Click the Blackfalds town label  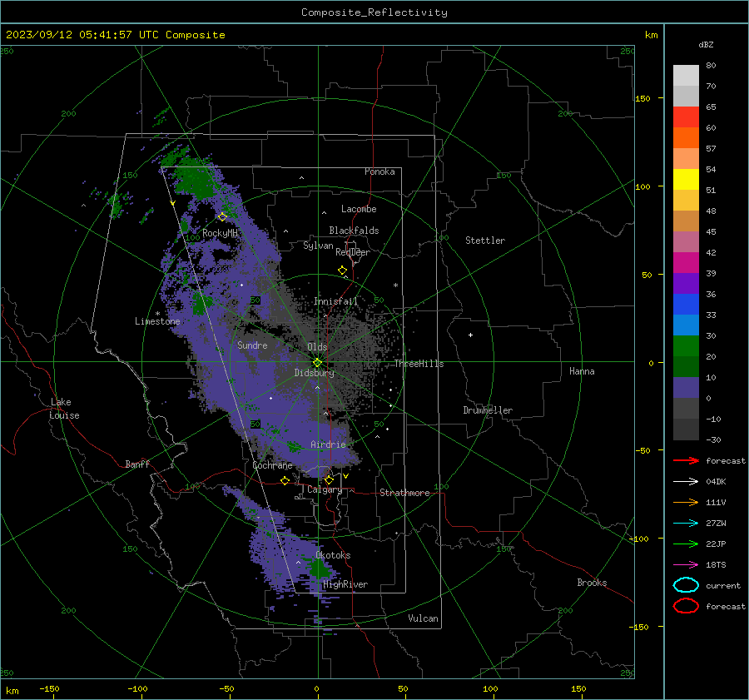pos(354,231)
